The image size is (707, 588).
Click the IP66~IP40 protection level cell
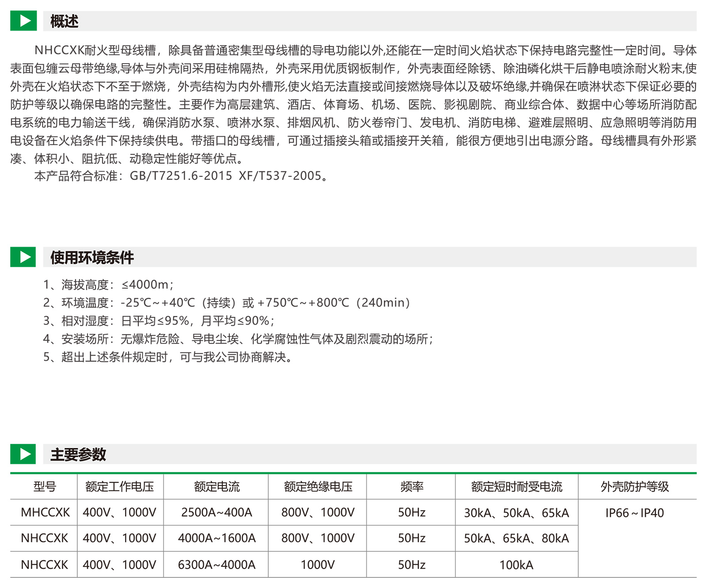pyautogui.click(x=635, y=513)
